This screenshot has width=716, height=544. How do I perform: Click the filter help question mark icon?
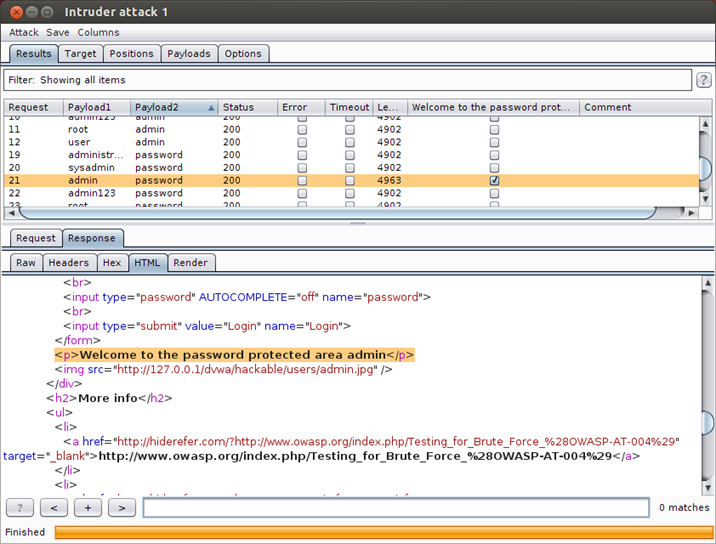704,80
